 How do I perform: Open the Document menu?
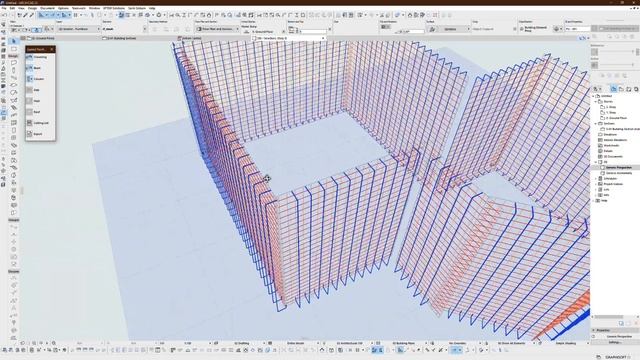click(x=47, y=8)
